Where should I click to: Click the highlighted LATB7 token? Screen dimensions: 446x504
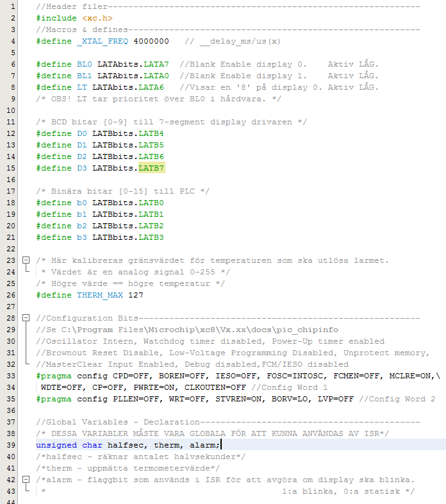pos(152,168)
